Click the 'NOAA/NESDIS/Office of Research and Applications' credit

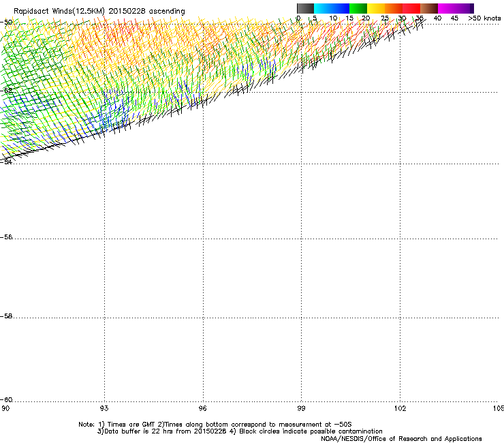point(401,439)
